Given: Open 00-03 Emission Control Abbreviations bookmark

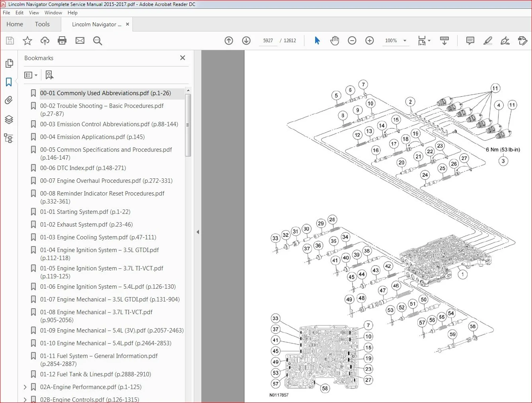Looking at the screenshot, I should pos(109,124).
